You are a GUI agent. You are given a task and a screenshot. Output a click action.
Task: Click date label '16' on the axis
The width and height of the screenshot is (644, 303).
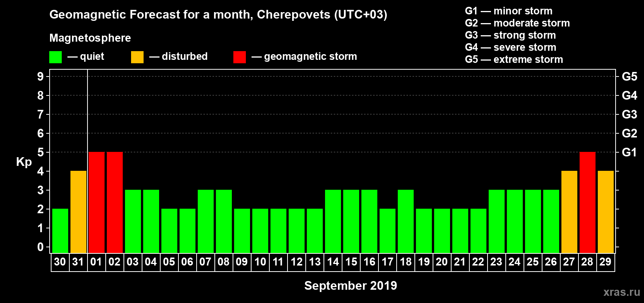369,262
